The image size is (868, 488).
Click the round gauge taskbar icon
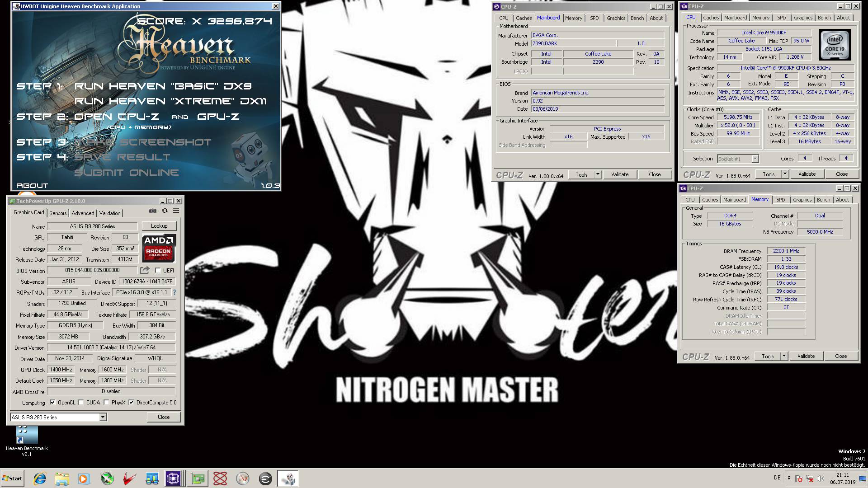click(243, 479)
